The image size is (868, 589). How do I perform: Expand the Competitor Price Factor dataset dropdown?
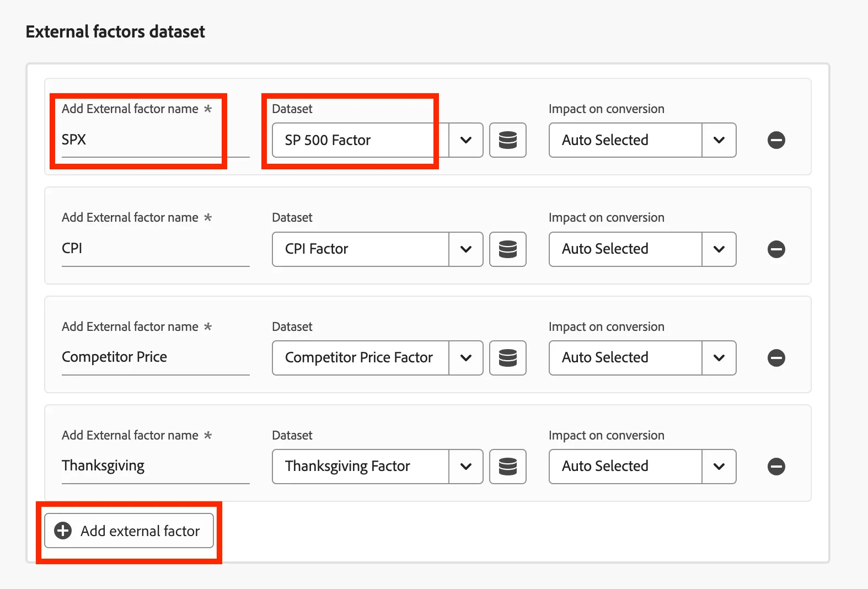tap(466, 358)
